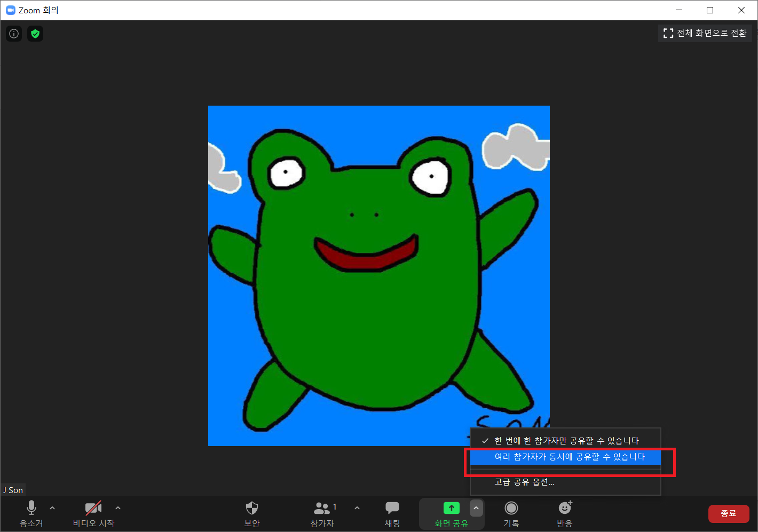
Task: Select 여러 참가자가 동시에 공유할 수 있습니다
Action: click(x=565, y=457)
